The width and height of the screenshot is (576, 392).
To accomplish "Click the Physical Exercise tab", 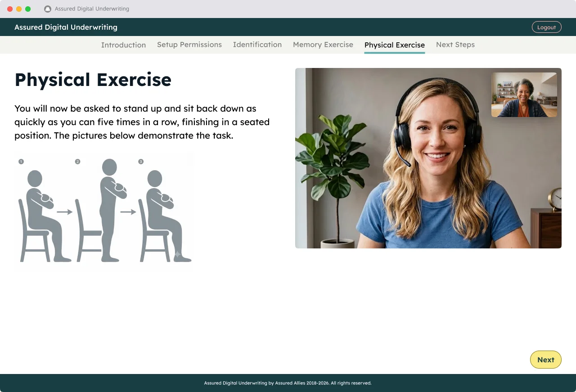I will 395,45.
